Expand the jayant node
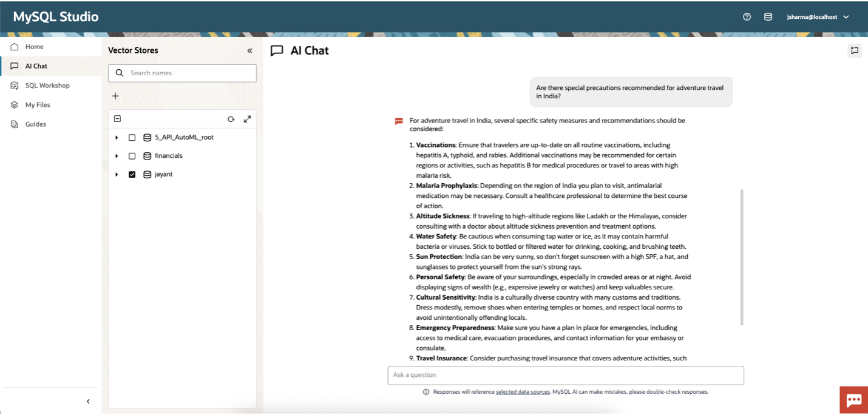 pos(117,175)
